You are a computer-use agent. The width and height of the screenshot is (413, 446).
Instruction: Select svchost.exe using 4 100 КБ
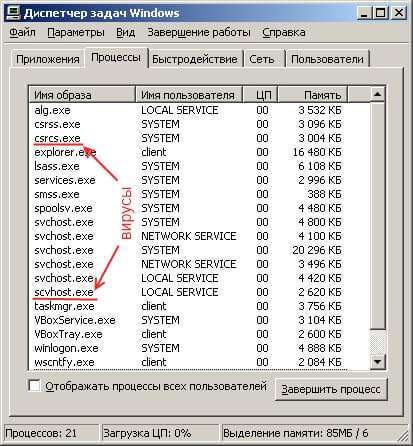188,236
